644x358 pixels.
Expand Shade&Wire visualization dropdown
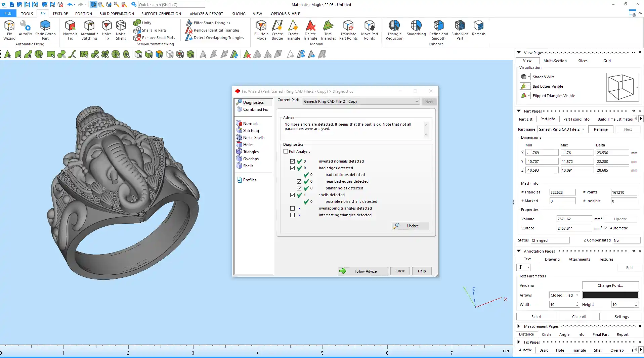point(529,77)
